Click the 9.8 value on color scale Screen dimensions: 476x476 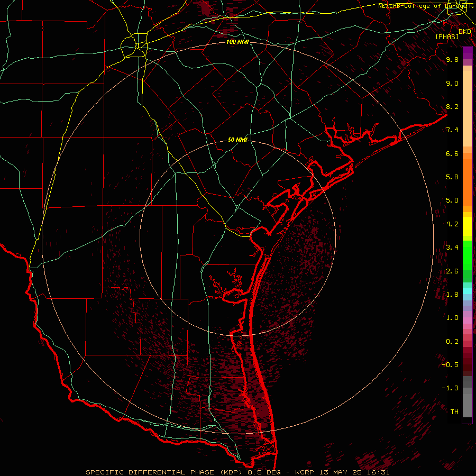pos(452,60)
